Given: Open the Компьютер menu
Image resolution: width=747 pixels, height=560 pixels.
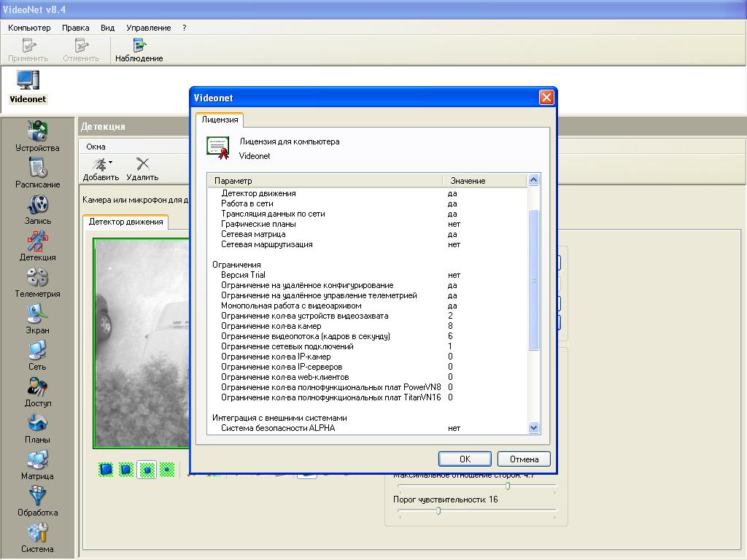Looking at the screenshot, I should click(x=29, y=28).
